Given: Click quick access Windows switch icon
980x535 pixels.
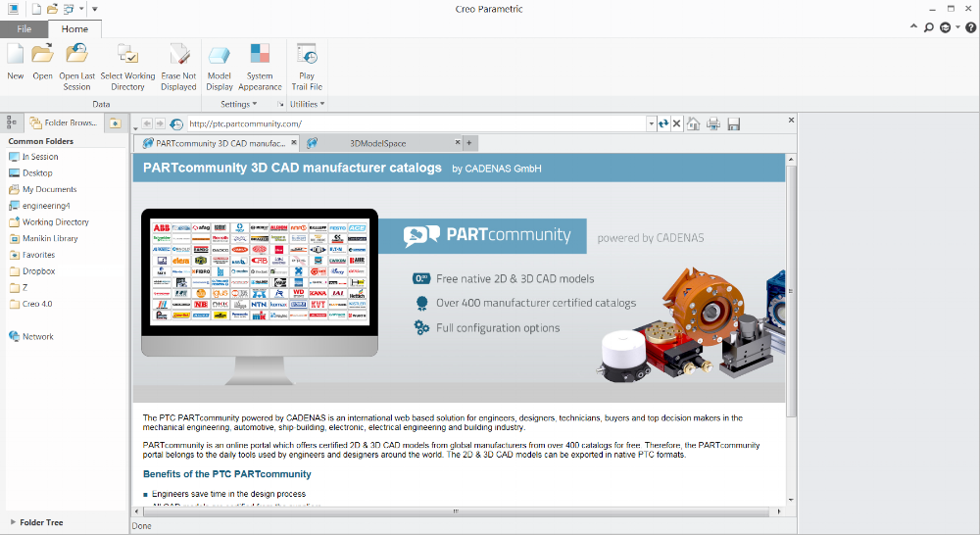Looking at the screenshot, I should click(x=69, y=9).
